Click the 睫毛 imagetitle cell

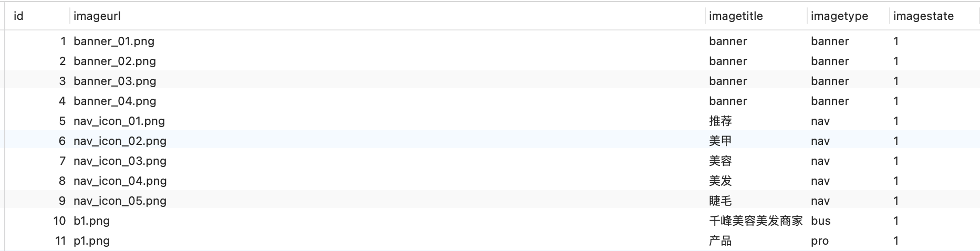coord(756,201)
